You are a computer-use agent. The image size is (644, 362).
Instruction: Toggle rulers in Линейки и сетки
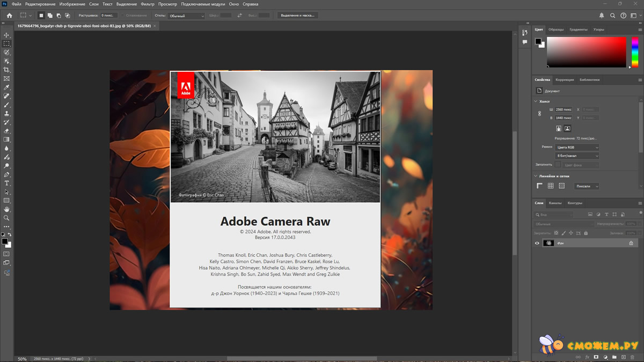[x=540, y=186]
